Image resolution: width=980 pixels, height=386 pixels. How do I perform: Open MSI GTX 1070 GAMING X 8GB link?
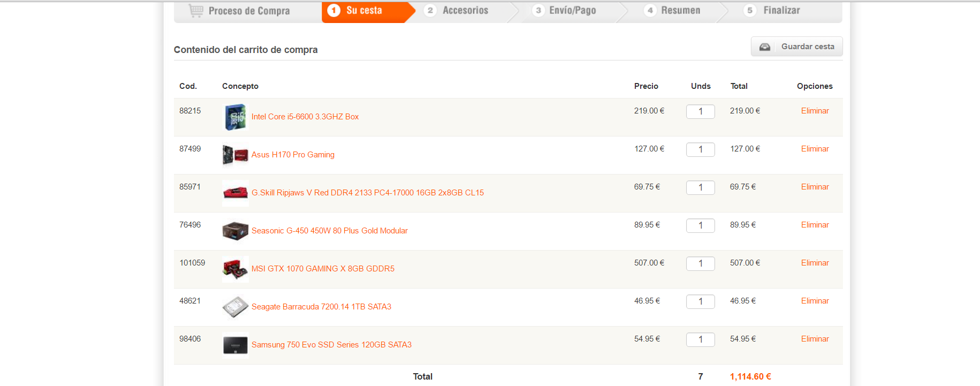coord(323,269)
